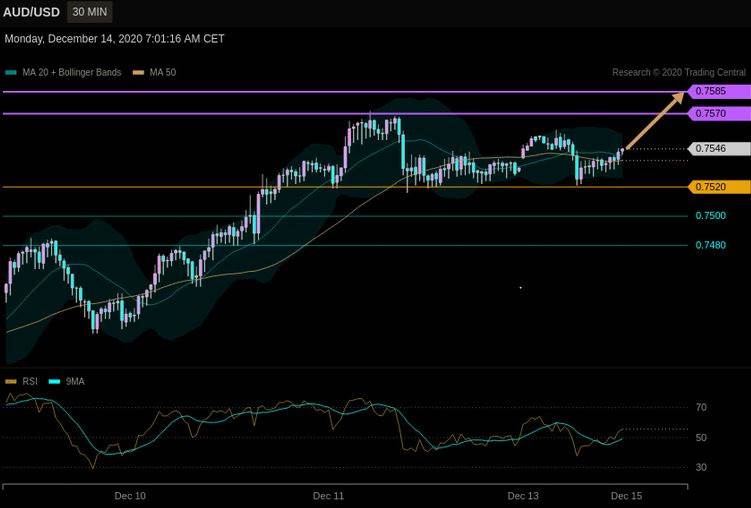The width and height of the screenshot is (751, 508).
Task: Click the RSI 70 level label
Action: point(701,407)
